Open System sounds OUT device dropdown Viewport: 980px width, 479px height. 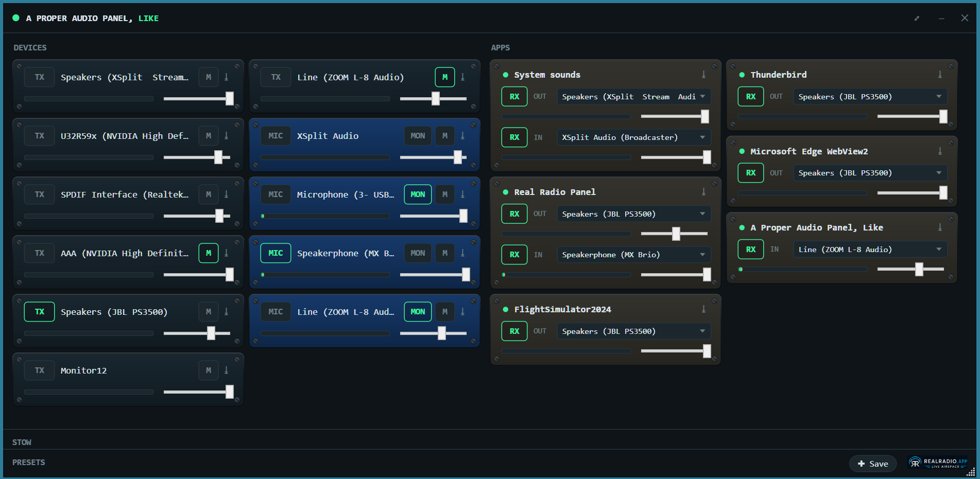tap(634, 97)
